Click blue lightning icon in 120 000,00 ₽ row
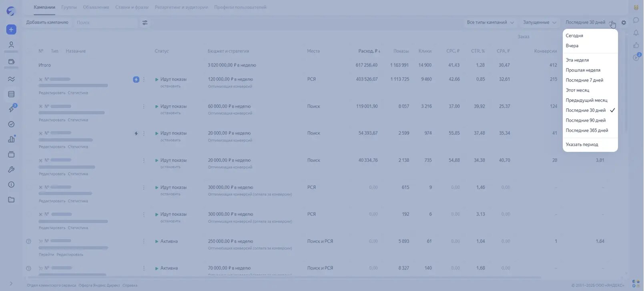 tap(136, 80)
